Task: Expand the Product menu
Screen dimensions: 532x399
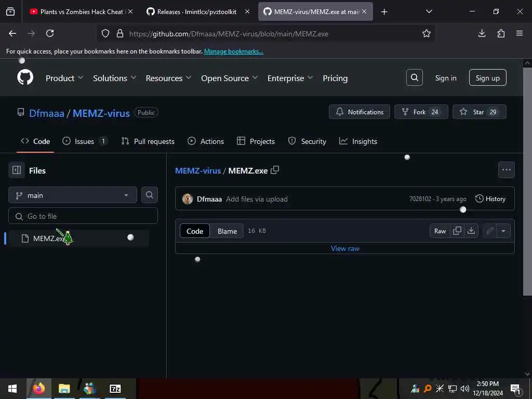Action: [64, 78]
